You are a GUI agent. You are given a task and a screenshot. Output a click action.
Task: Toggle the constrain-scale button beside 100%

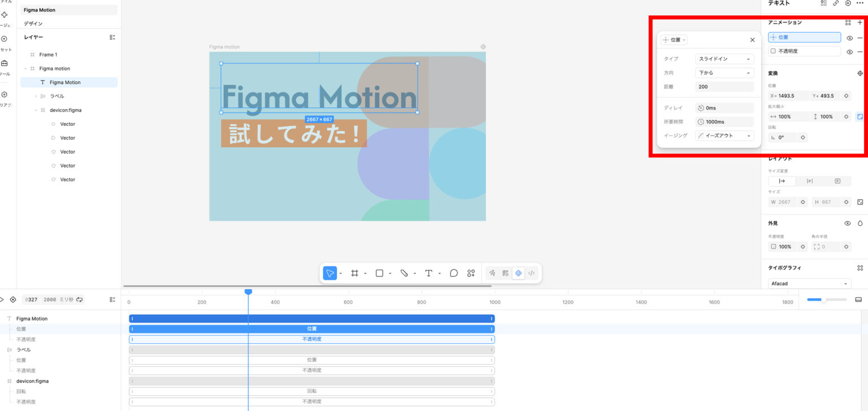click(860, 116)
